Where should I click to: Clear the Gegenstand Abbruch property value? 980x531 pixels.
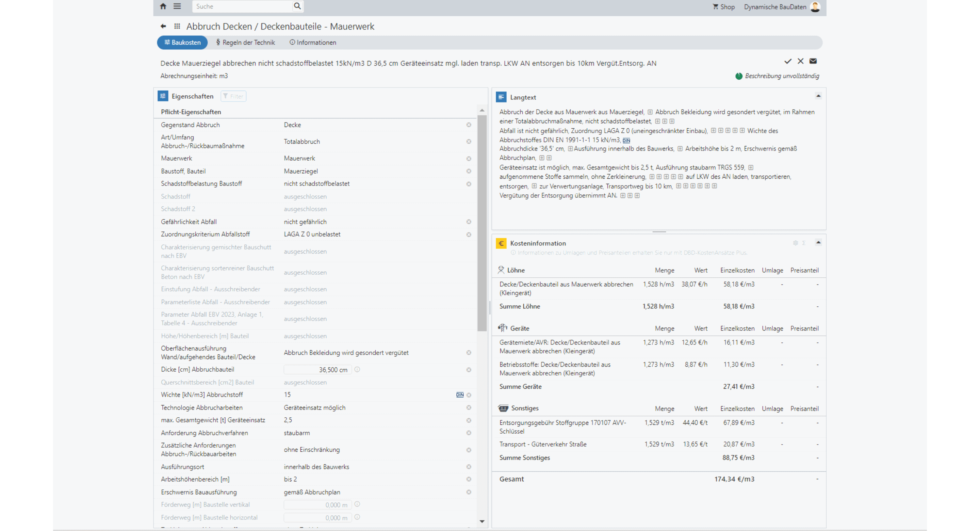[x=469, y=125]
